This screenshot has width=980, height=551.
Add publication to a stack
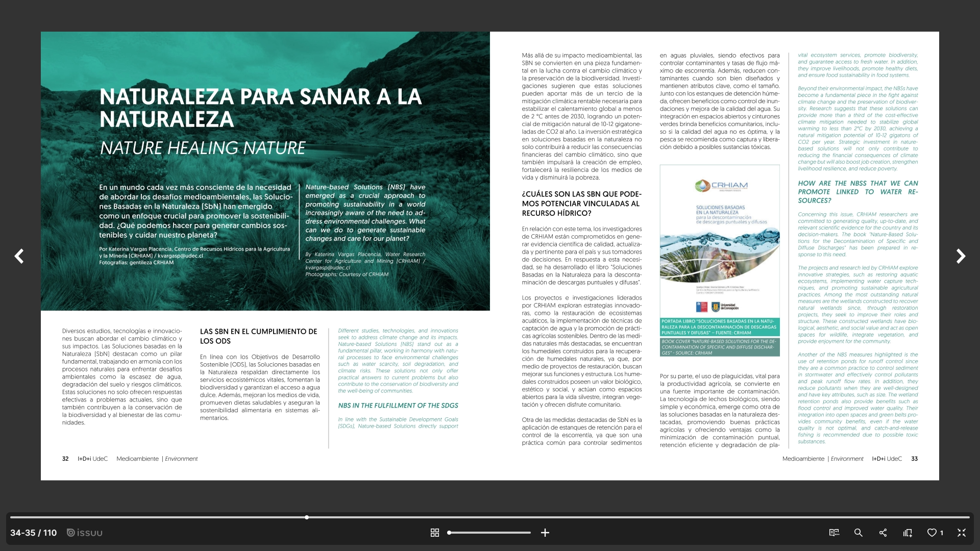908,533
